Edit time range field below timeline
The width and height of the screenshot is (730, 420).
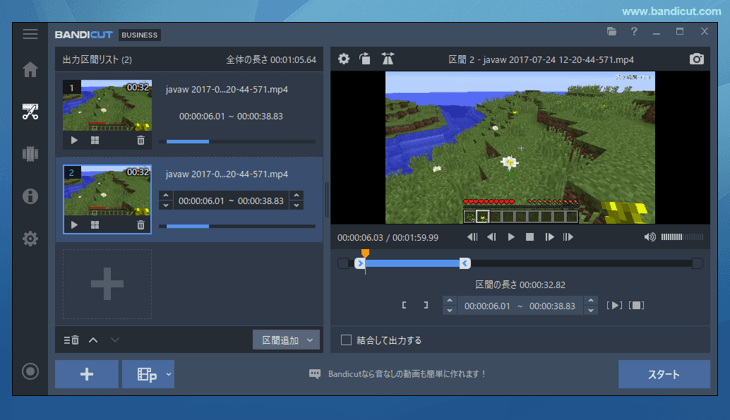(520, 306)
